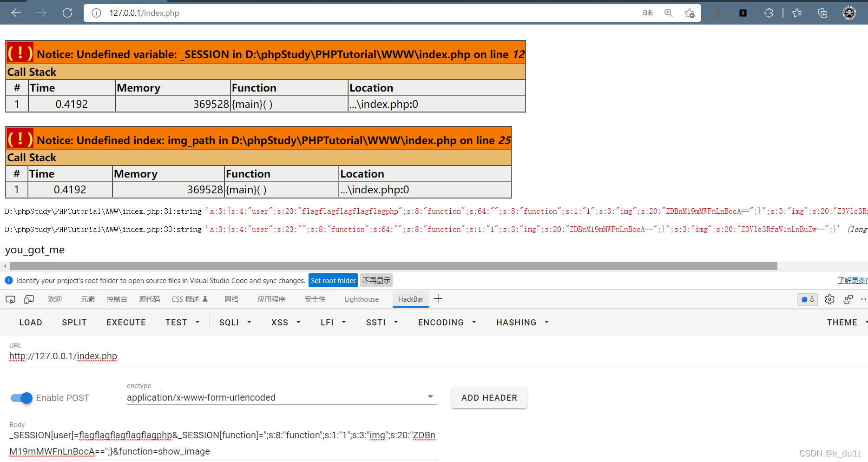This screenshot has height=462, width=868.
Task: Expand the SSTI menu
Action: (382, 323)
